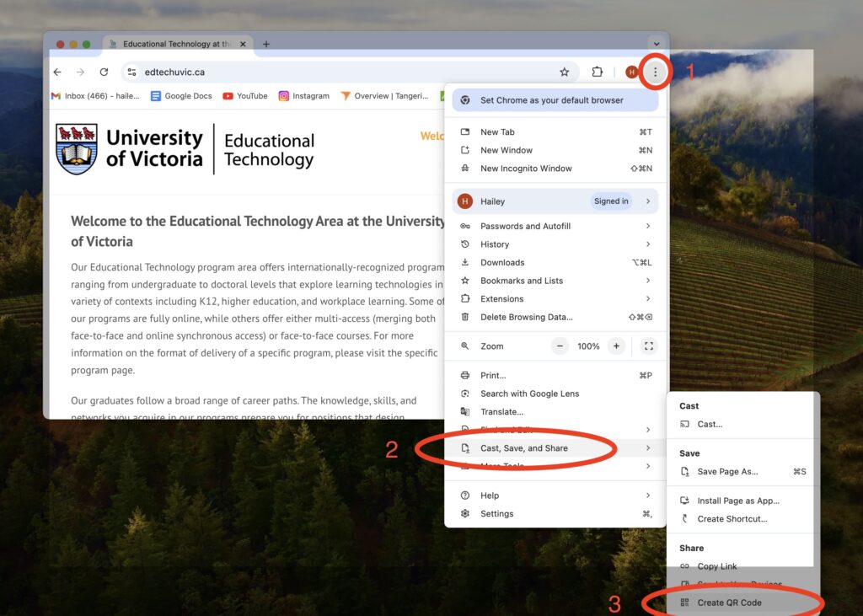Select Delete Browsing Data

(x=555, y=317)
